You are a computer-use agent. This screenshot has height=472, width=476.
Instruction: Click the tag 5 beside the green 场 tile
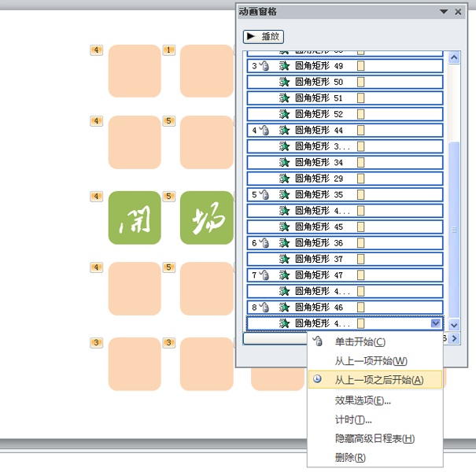click(169, 196)
